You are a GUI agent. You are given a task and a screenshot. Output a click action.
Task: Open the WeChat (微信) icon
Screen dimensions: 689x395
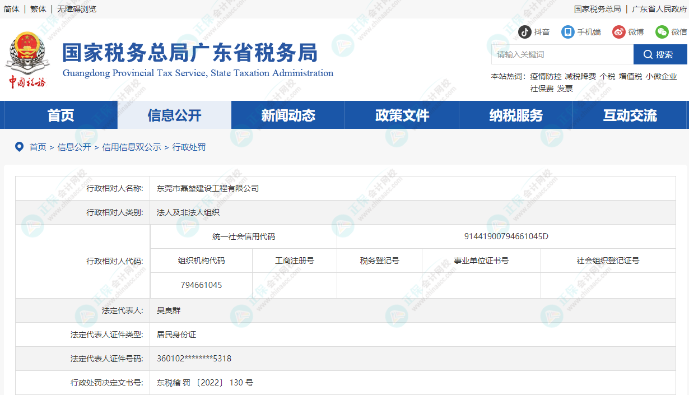pyautogui.click(x=662, y=32)
